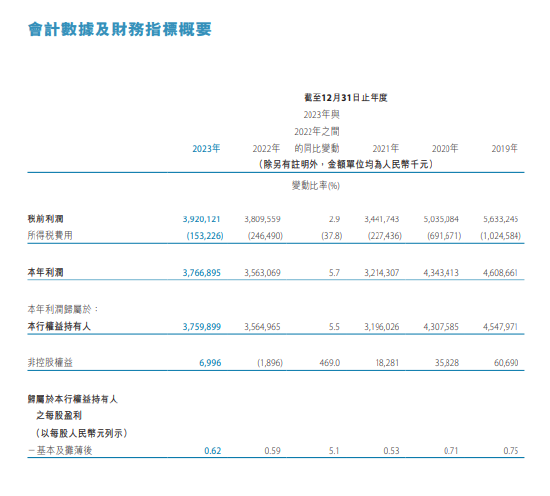Screen dimensions: 550x496
Task: Click the 469.0 change ratio value
Action: click(x=329, y=363)
